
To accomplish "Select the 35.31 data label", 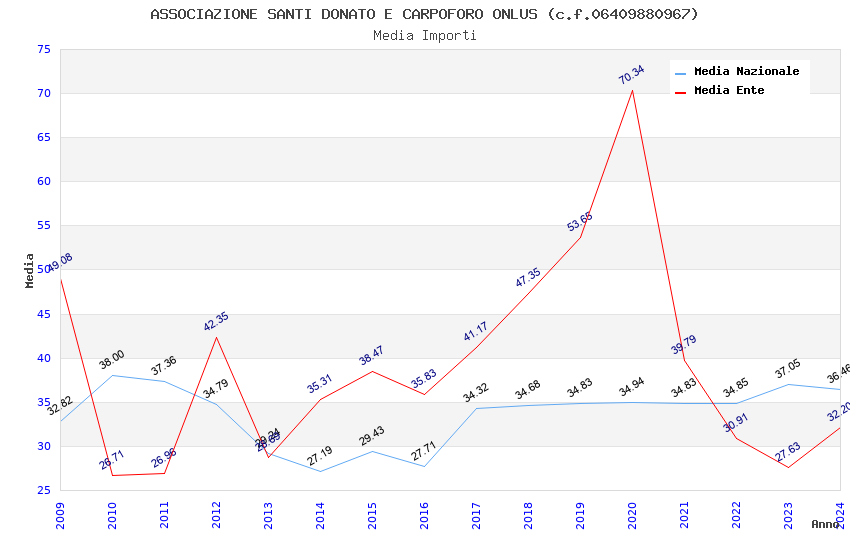I will 319,383.
